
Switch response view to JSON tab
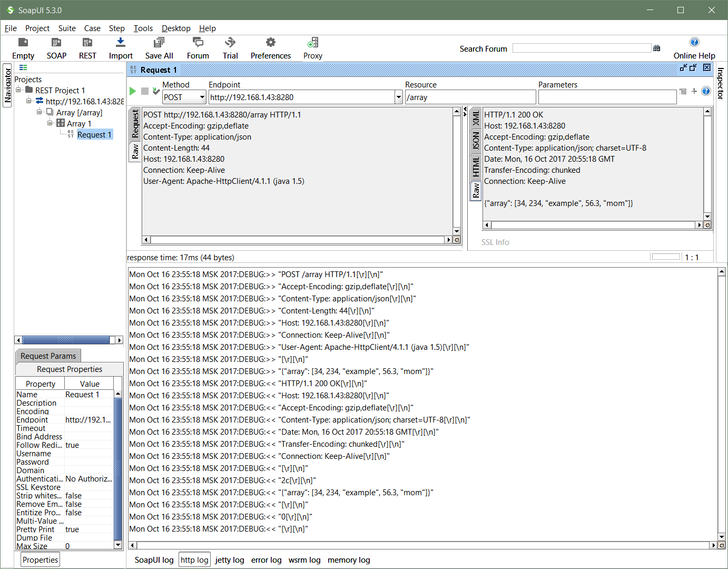(476, 141)
